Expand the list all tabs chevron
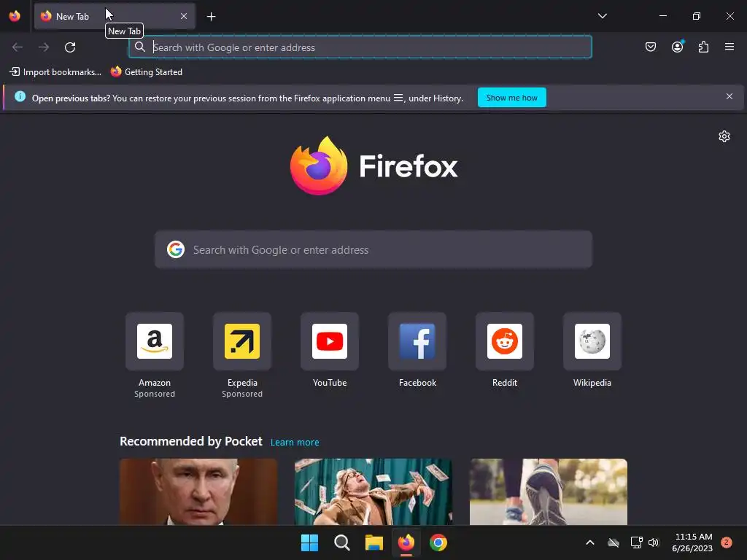The width and height of the screenshot is (747, 560). [x=602, y=16]
